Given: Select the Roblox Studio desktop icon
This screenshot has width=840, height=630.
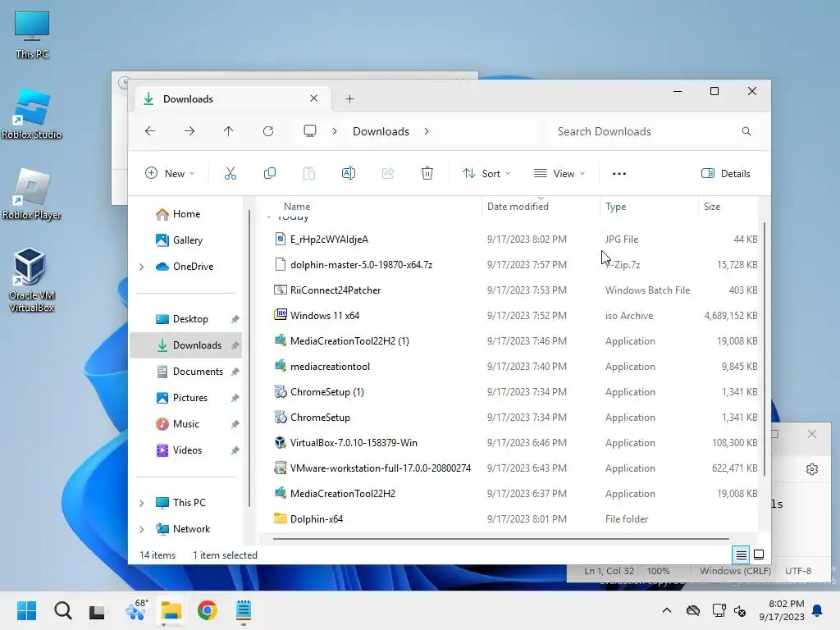Looking at the screenshot, I should [x=31, y=114].
